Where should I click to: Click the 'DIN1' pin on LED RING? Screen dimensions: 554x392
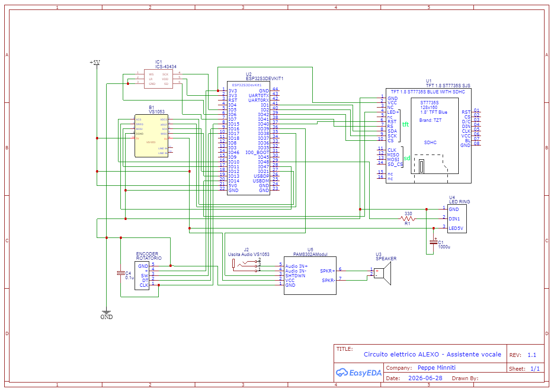coord(454,219)
